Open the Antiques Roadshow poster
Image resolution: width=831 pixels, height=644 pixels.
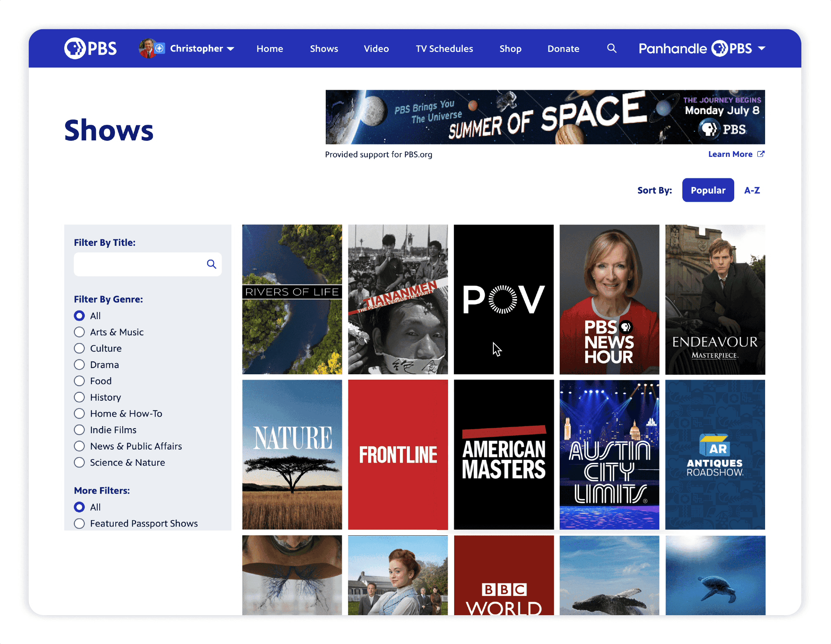tap(715, 455)
